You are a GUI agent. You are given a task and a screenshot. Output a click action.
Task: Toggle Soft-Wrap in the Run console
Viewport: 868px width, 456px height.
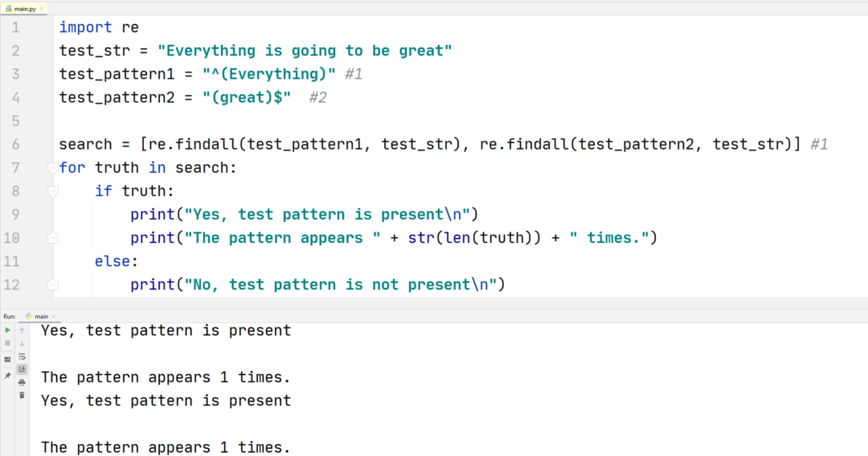[22, 357]
